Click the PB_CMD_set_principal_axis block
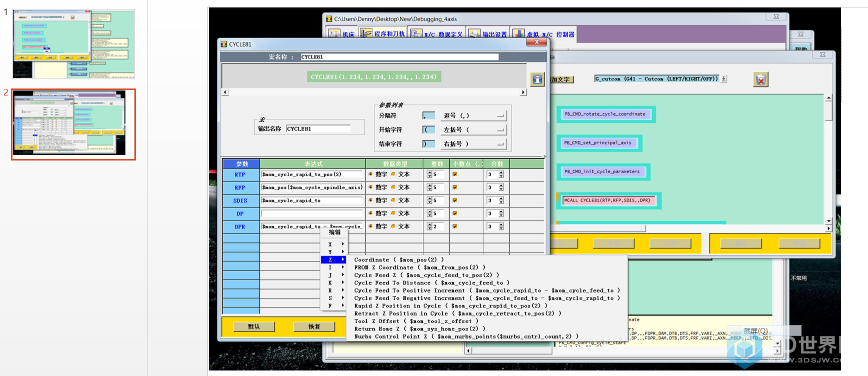The height and width of the screenshot is (376, 868). click(x=598, y=143)
